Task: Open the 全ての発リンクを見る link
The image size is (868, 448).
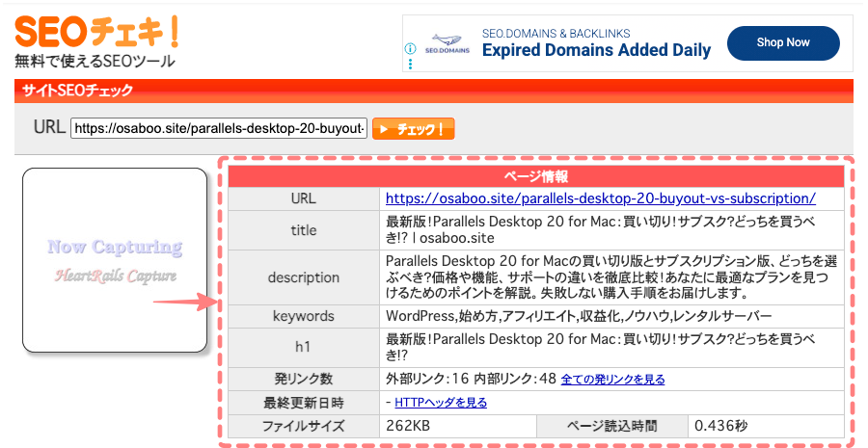Action: [612, 379]
